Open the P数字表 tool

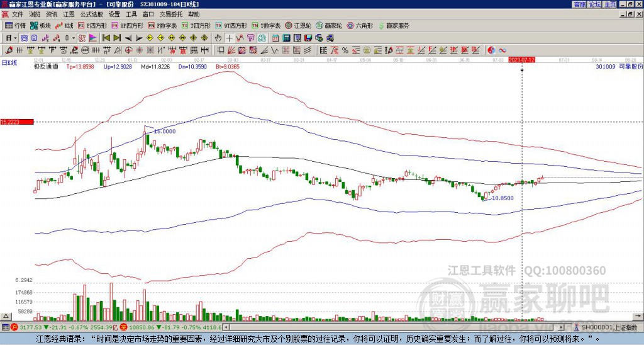pyautogui.click(x=162, y=25)
